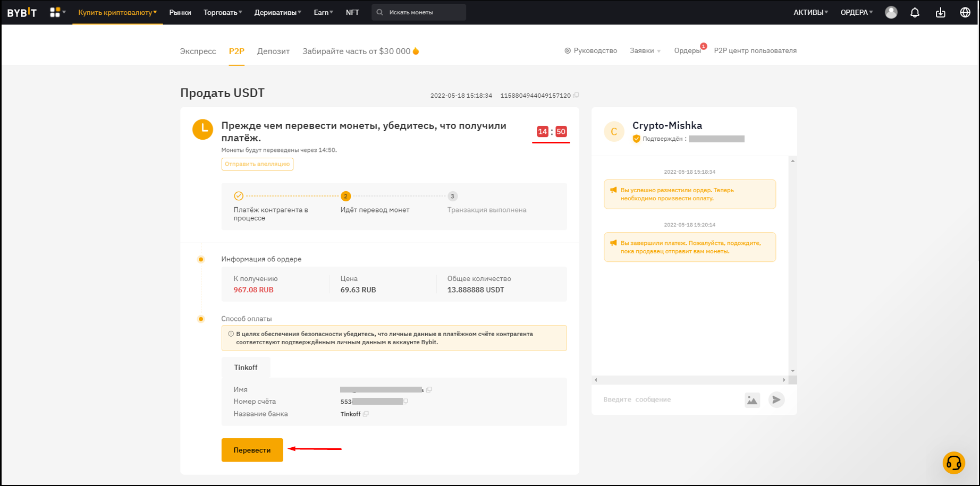
Task: Copy the order ID number icon
Action: pos(576,96)
